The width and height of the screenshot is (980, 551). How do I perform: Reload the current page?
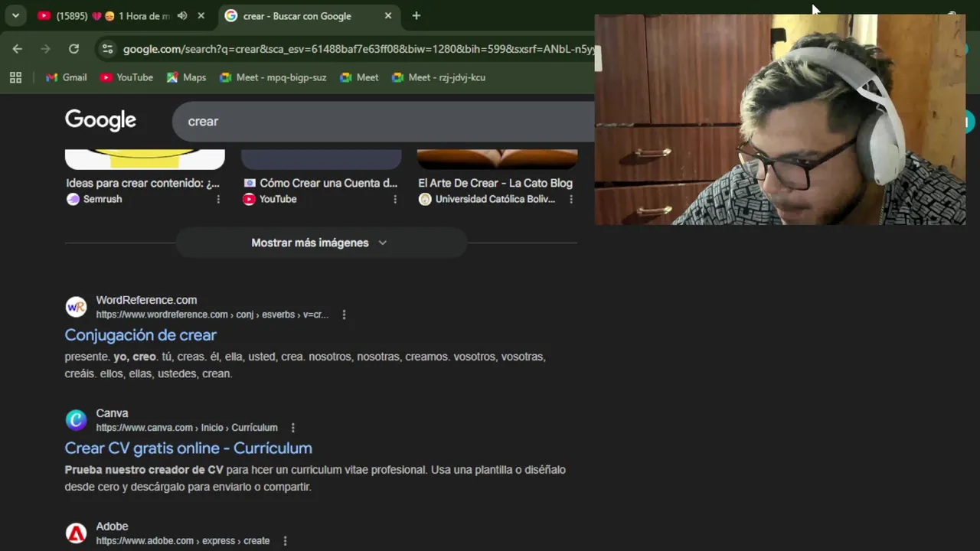coord(73,49)
